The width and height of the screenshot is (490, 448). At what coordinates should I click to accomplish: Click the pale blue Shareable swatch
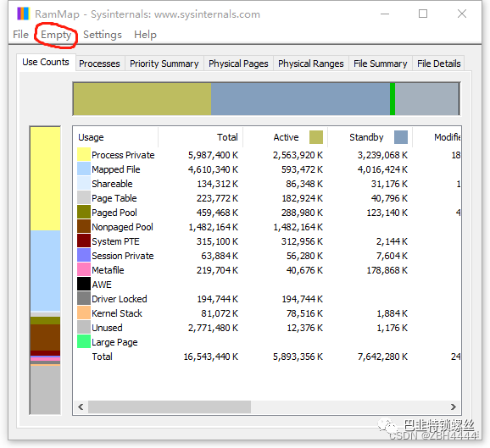[x=84, y=184]
